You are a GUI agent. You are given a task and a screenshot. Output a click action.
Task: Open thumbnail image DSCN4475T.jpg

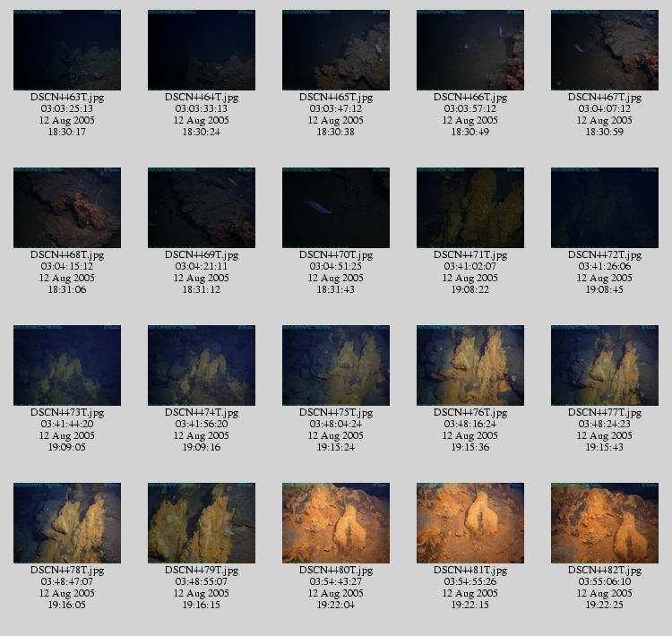pyautogui.click(x=336, y=365)
